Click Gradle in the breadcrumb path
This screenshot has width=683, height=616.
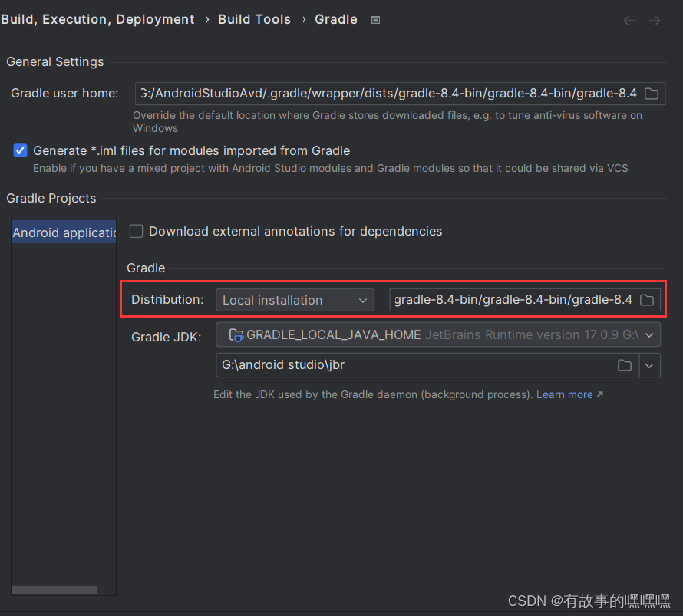tap(335, 20)
